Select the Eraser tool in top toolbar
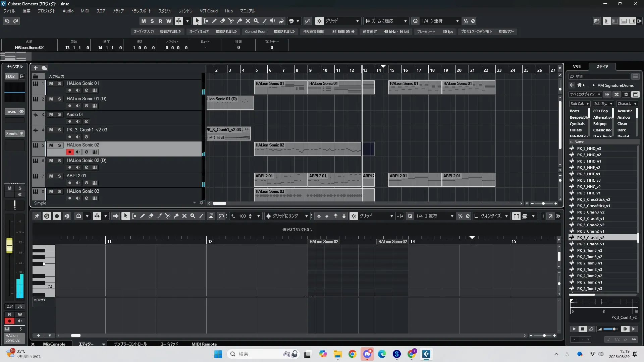Viewport: 644px width, 362px height. [x=222, y=21]
